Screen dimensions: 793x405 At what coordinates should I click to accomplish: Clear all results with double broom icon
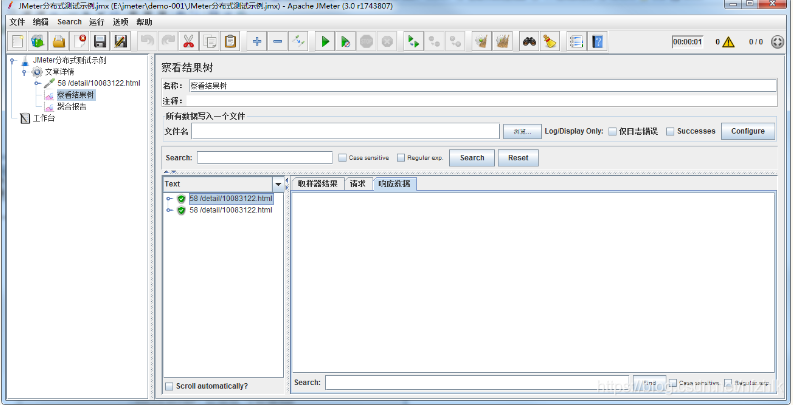tap(503, 41)
